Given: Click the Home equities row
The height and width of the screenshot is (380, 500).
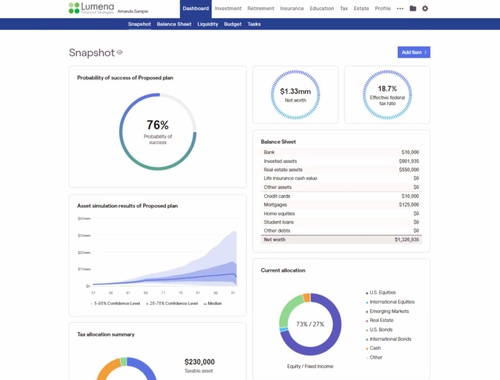Looking at the screenshot, I should [341, 213].
